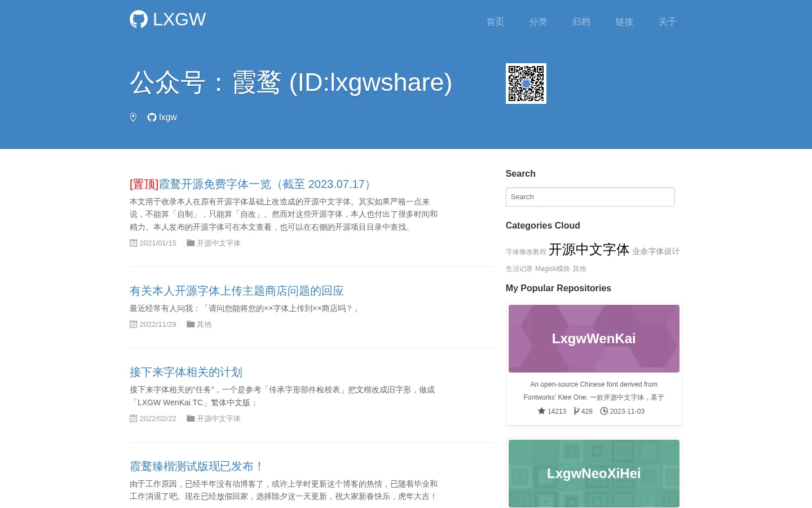Open the WeChat QR code image

526,84
